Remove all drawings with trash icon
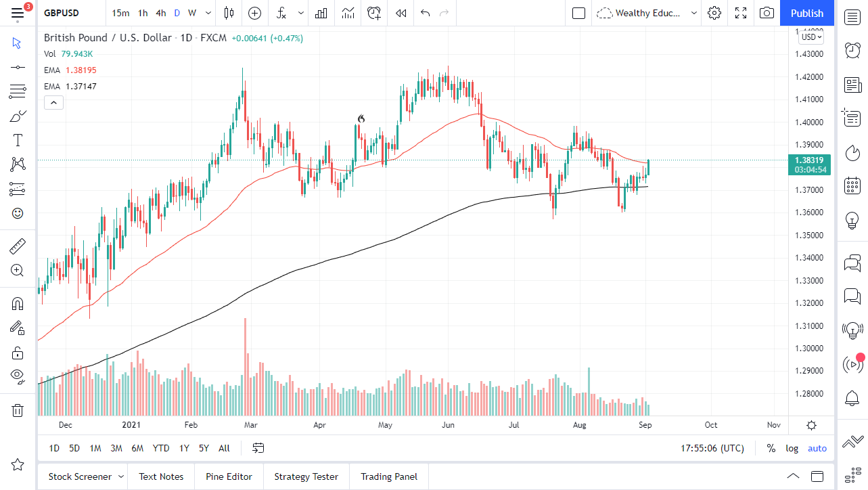Image resolution: width=868 pixels, height=490 pixels. pyautogui.click(x=17, y=410)
